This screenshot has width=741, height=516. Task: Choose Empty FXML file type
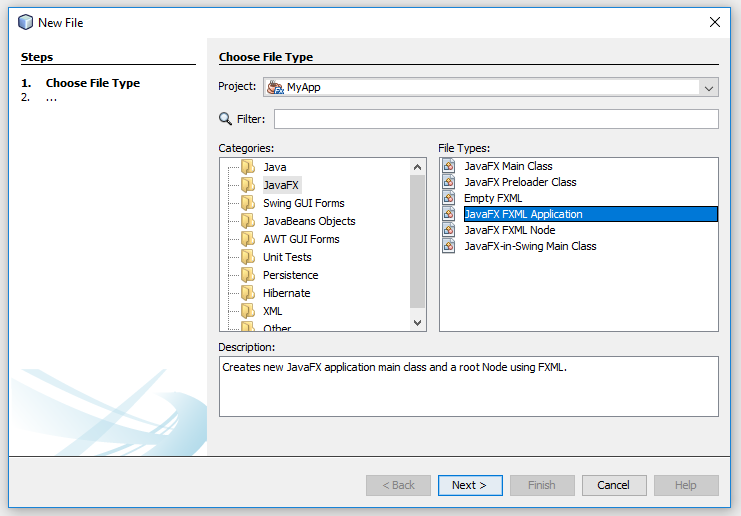tap(493, 198)
